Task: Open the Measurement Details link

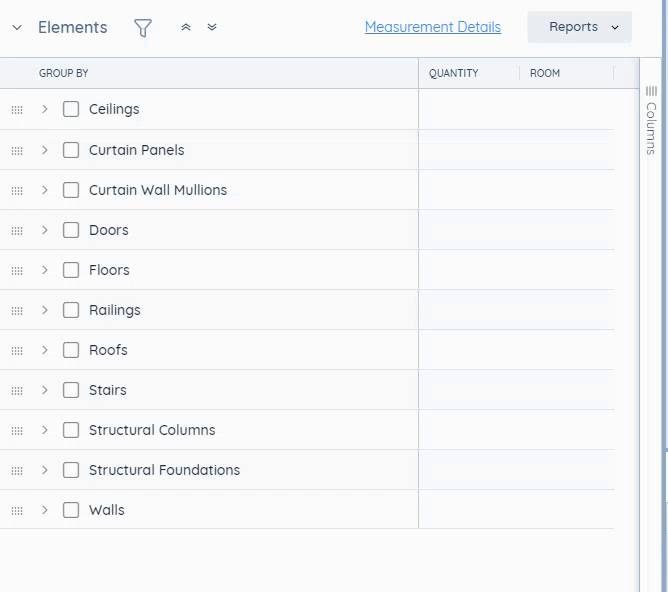Action: 433,27
